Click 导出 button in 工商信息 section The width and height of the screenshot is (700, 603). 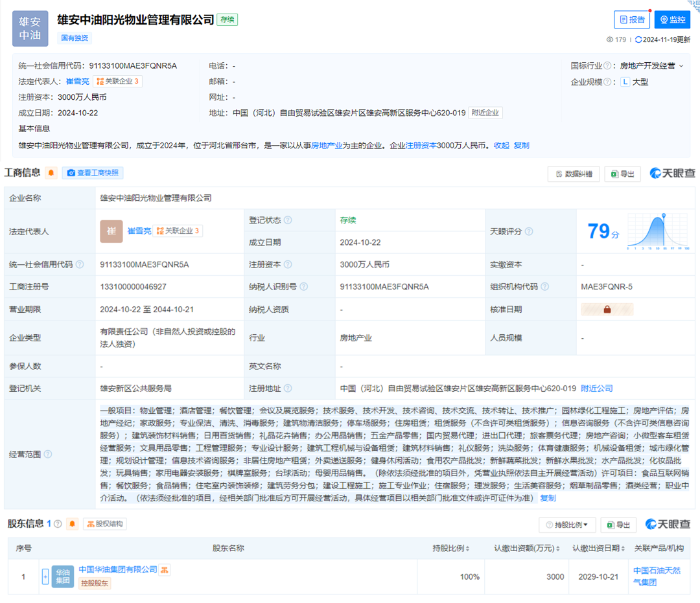623,174
